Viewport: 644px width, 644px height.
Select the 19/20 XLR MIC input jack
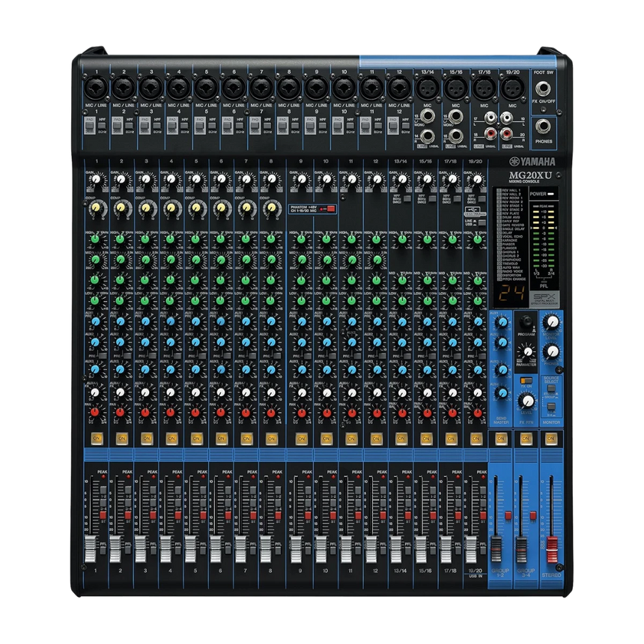[512, 88]
